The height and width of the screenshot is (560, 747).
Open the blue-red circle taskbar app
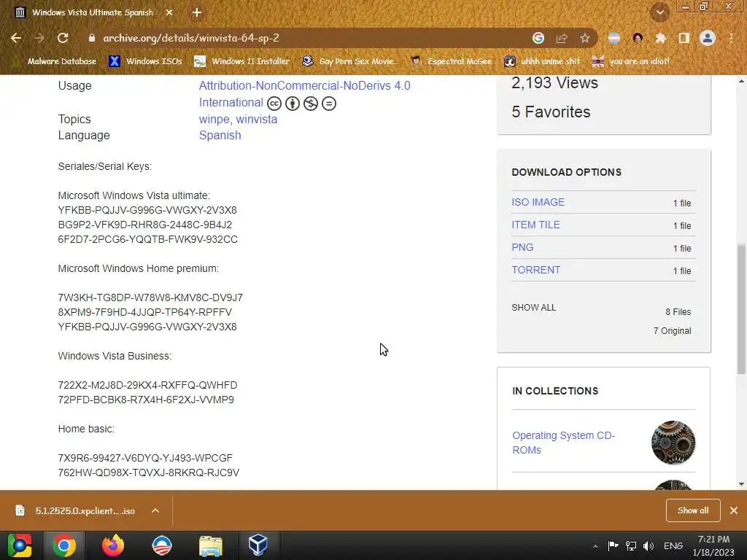[x=162, y=545]
